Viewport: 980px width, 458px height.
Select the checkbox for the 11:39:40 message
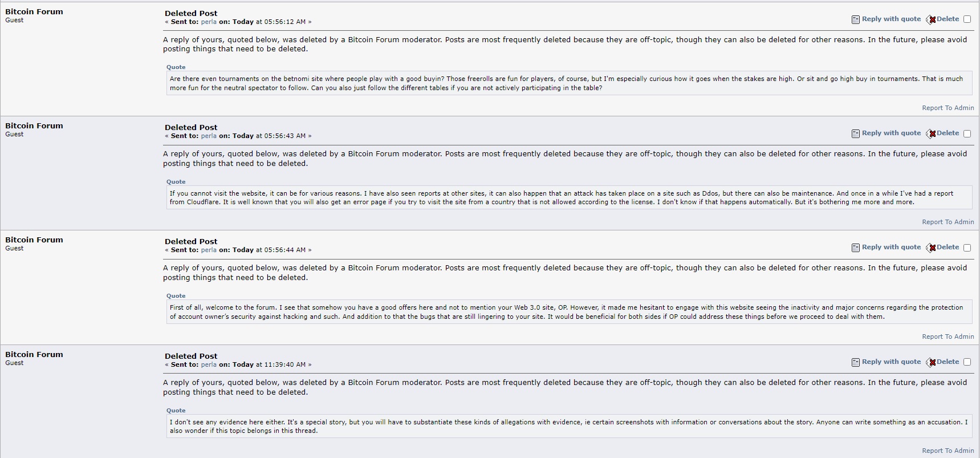point(967,362)
